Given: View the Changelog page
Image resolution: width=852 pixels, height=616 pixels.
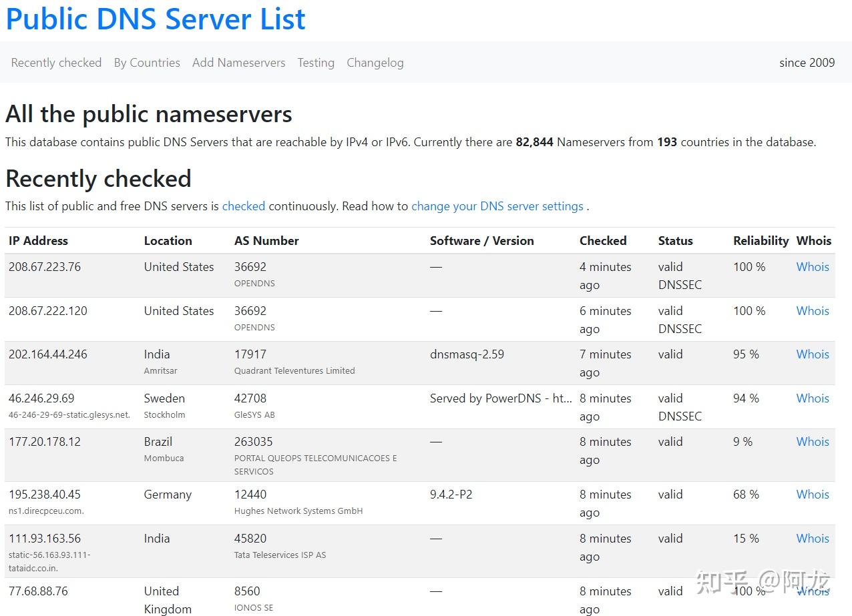Looking at the screenshot, I should point(375,63).
